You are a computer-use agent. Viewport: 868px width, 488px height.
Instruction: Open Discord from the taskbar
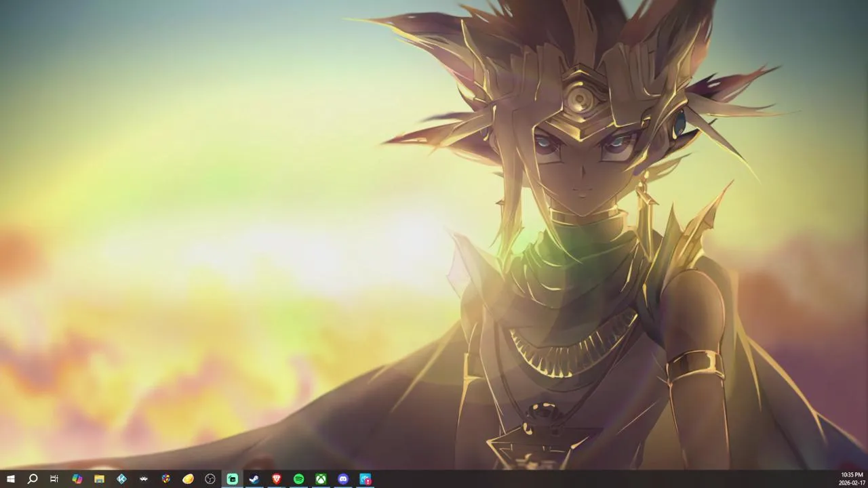(343, 479)
